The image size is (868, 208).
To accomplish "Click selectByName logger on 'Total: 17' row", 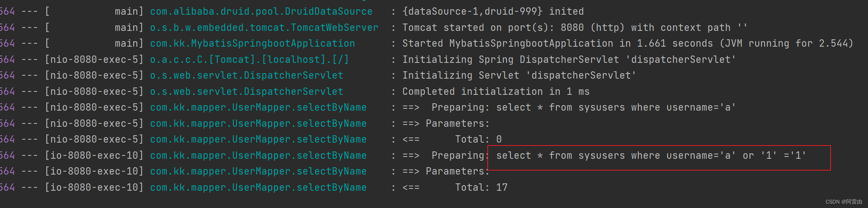I will [258, 187].
